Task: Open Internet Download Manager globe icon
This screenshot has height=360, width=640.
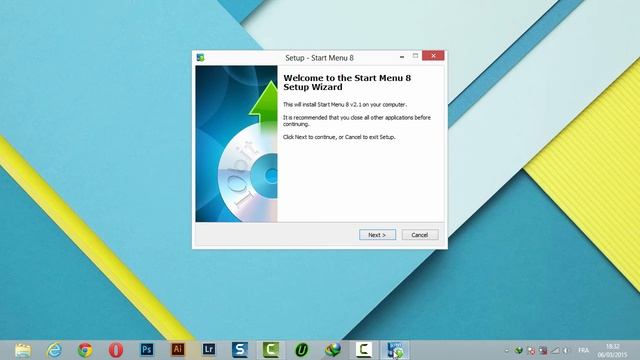Action: pyautogui.click(x=333, y=350)
